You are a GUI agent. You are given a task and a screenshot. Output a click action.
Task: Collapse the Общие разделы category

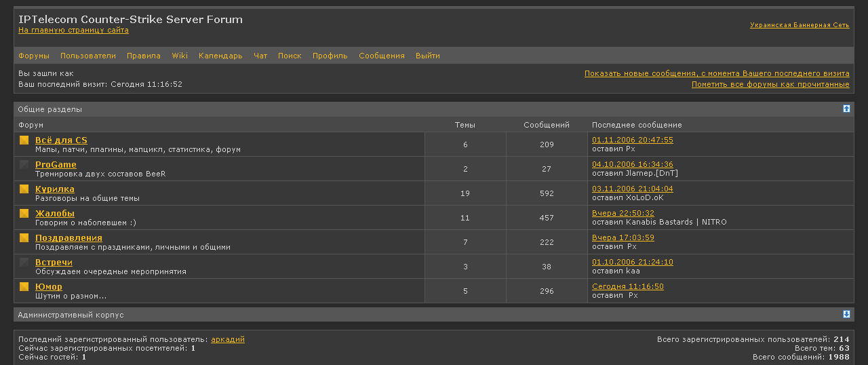point(846,109)
